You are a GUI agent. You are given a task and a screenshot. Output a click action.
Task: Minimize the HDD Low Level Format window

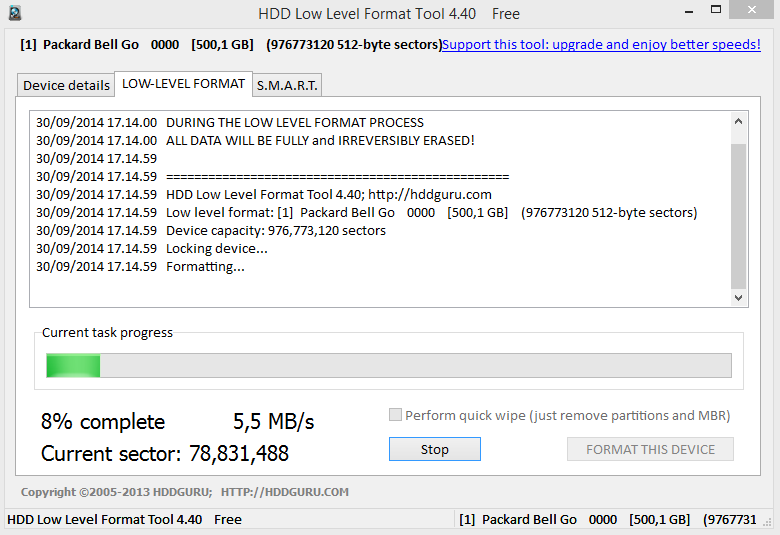click(x=689, y=12)
